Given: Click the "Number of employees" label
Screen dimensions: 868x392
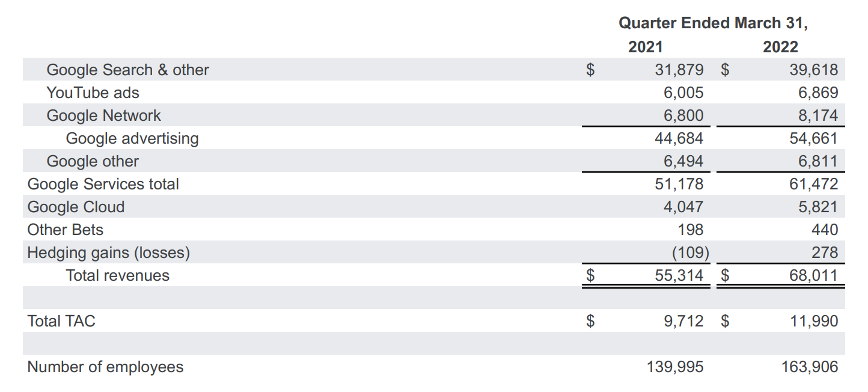Looking at the screenshot, I should (x=105, y=367).
